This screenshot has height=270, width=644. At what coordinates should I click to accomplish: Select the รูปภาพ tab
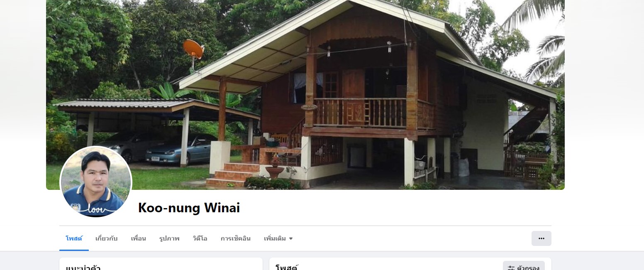click(x=169, y=238)
